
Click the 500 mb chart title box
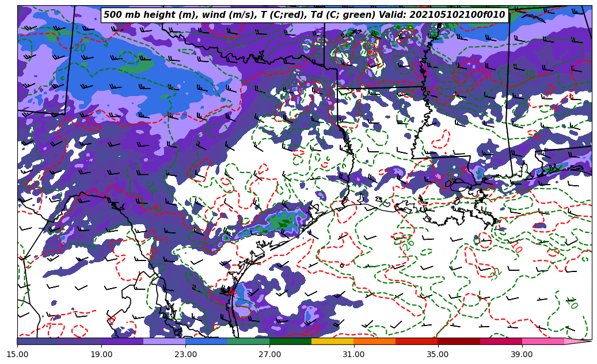click(x=304, y=15)
